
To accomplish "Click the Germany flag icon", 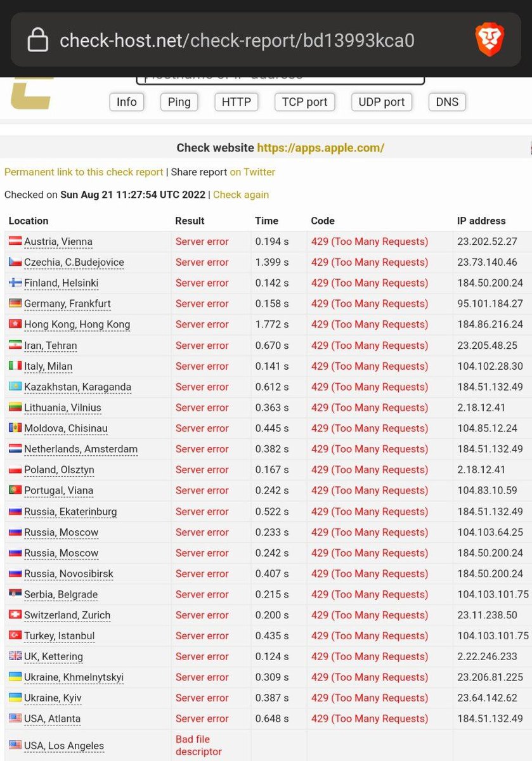I will (x=15, y=304).
